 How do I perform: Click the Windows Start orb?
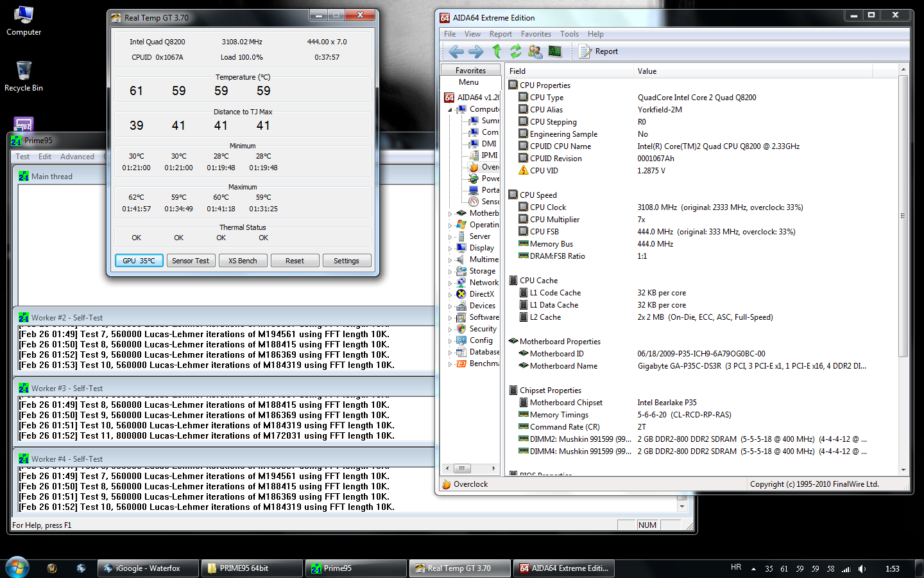(x=17, y=568)
